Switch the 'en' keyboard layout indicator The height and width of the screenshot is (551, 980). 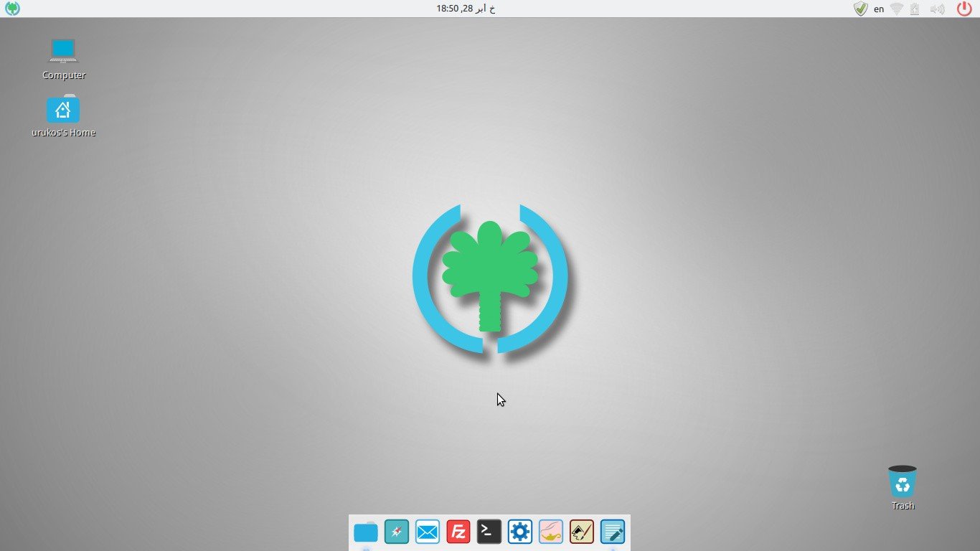[x=879, y=9]
